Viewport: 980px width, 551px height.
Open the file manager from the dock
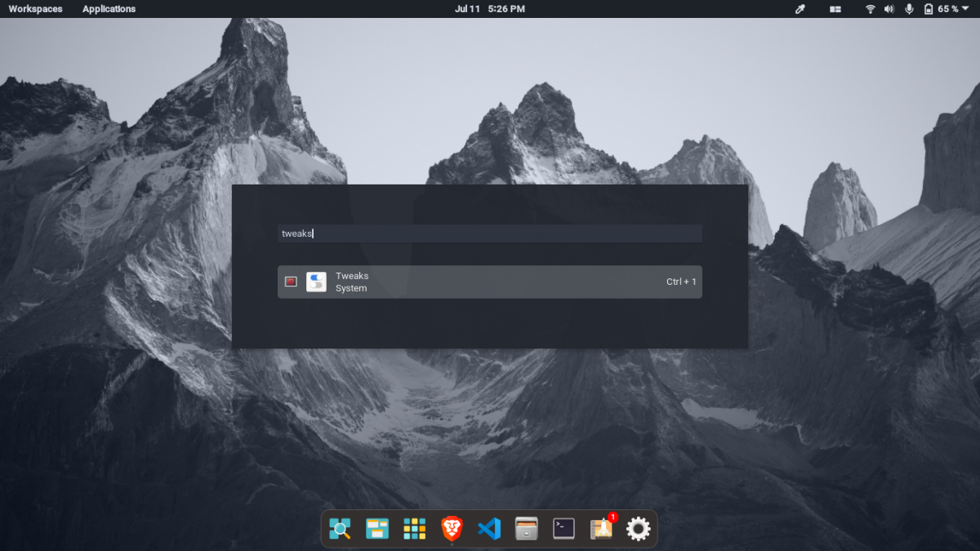tap(525, 528)
